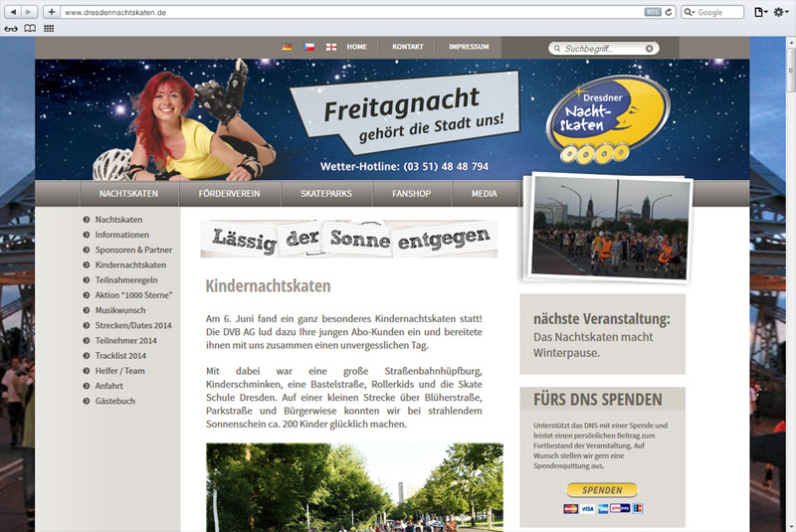Click into the Suchbegriff search field
796x532 pixels.
pos(603,49)
